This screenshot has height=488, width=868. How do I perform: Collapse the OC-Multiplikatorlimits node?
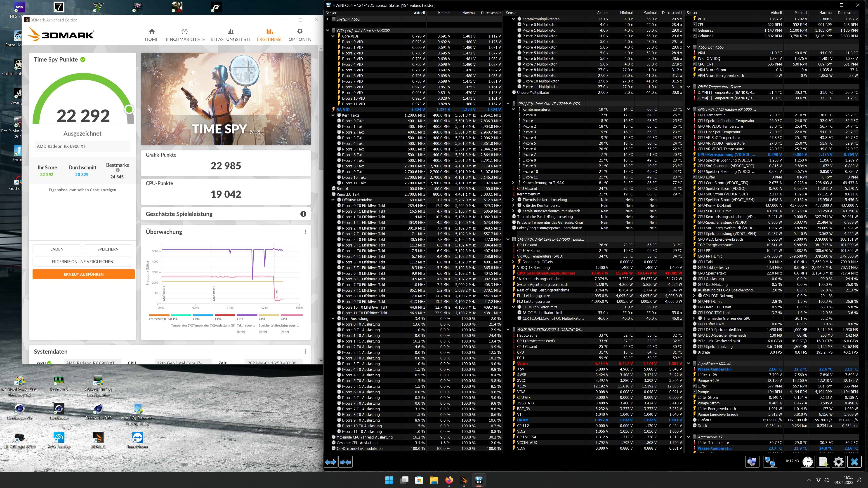(513, 307)
